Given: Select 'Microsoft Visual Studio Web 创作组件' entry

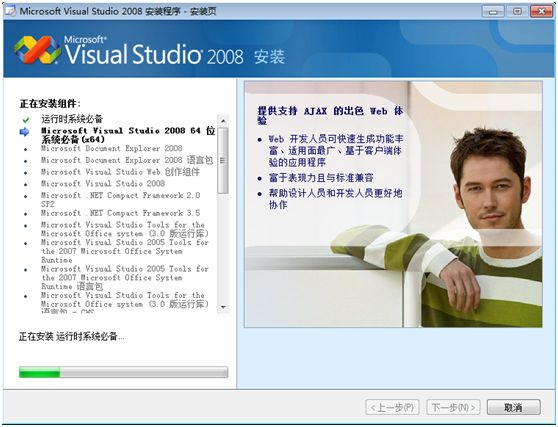Looking at the screenshot, I should pos(120,172).
